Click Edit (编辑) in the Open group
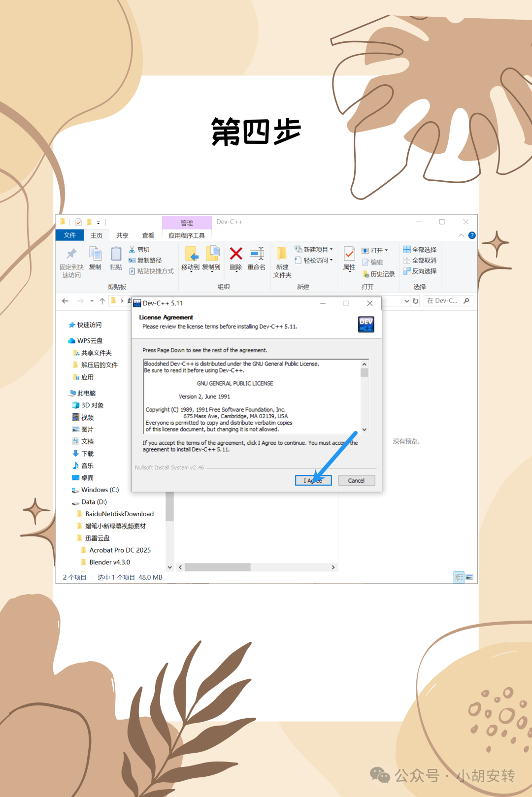This screenshot has width=532, height=797. coord(372,263)
